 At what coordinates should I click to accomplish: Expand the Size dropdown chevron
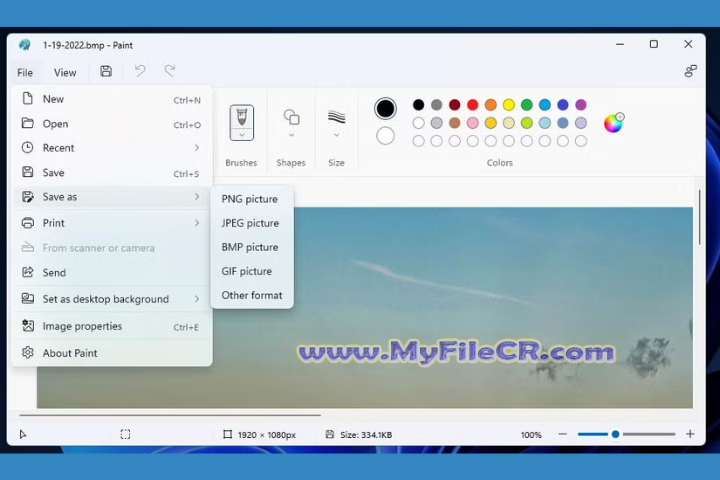pos(337,135)
